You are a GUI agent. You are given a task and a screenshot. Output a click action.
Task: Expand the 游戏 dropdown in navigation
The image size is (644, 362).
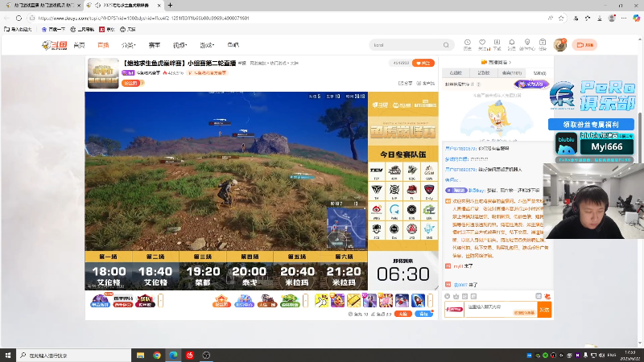(207, 45)
